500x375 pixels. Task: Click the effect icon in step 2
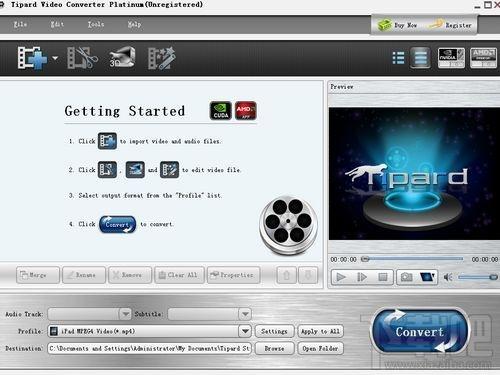[169, 170]
